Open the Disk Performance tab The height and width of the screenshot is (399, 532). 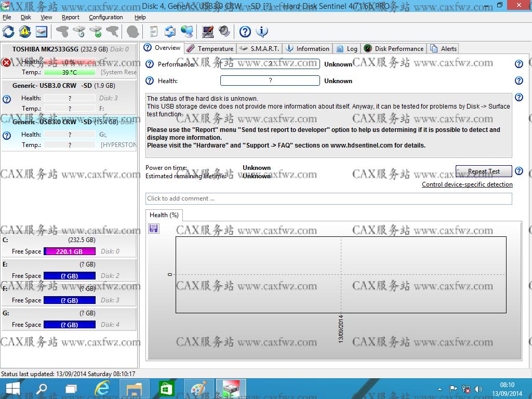(394, 49)
